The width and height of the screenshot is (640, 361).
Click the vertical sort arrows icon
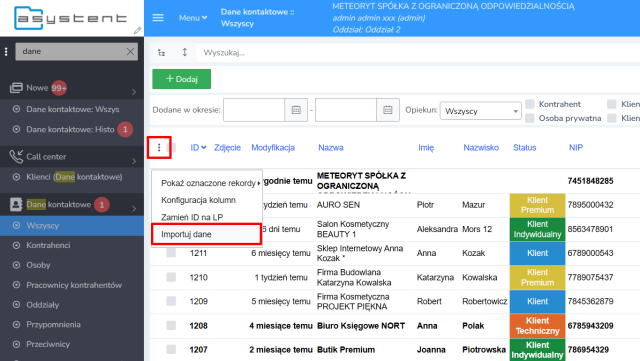coord(184,52)
